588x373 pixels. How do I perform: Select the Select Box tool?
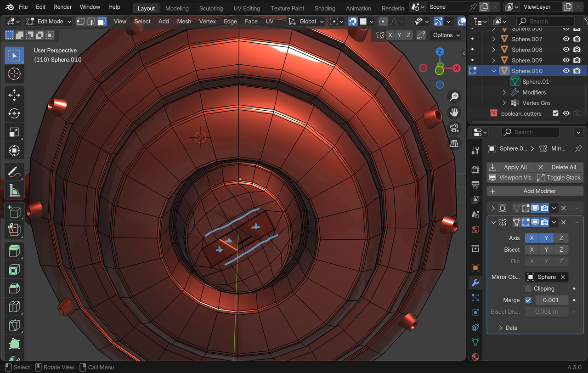pyautogui.click(x=14, y=55)
